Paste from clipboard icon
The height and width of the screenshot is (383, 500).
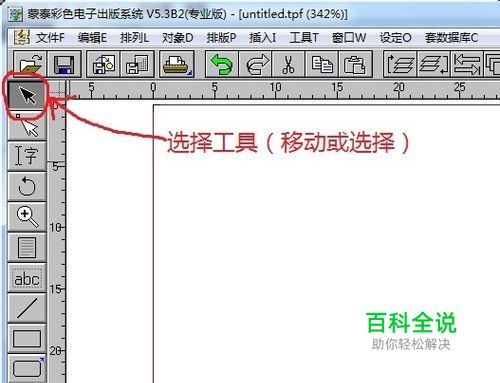[355, 64]
